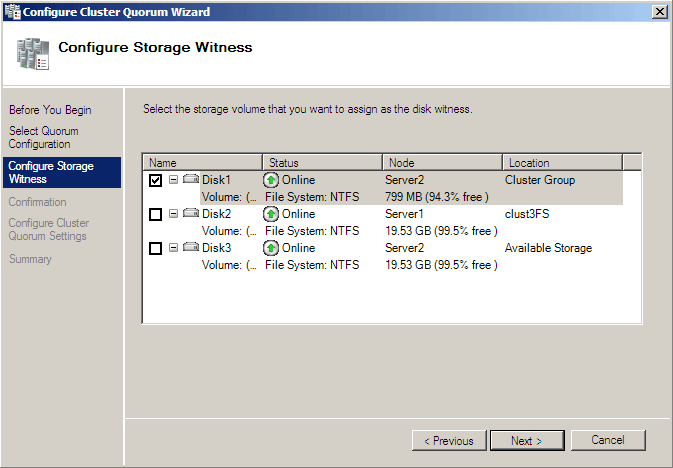Click the Disk2 drive icon

pos(191,213)
